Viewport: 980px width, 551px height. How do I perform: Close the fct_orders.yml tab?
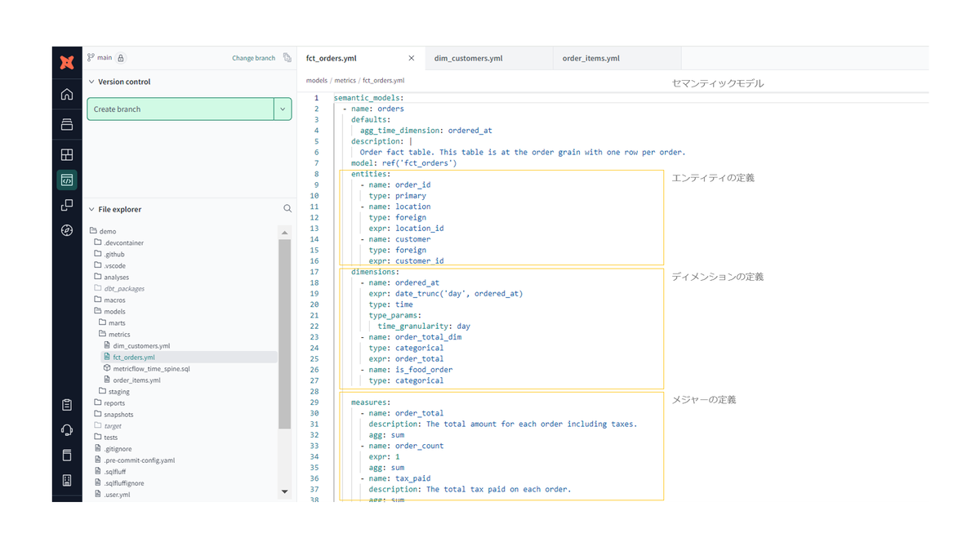(412, 59)
